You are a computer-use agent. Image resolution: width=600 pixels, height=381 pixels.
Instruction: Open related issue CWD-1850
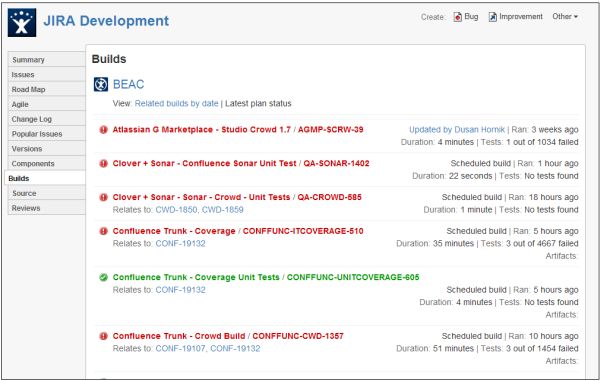(x=176, y=210)
